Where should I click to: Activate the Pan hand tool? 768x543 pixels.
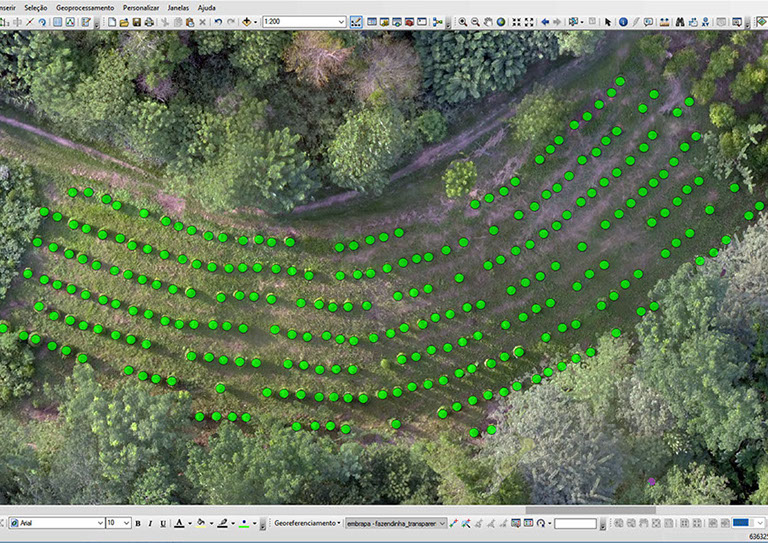[489, 22]
